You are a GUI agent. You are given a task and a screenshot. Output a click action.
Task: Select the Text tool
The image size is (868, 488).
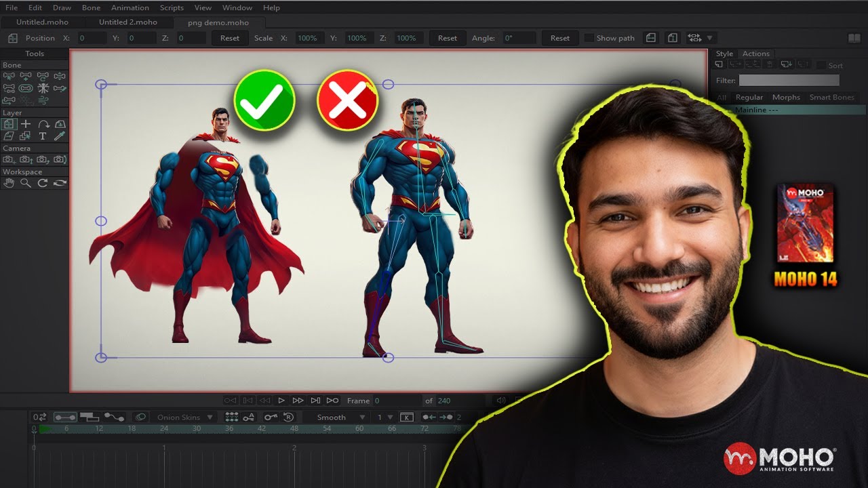click(43, 136)
